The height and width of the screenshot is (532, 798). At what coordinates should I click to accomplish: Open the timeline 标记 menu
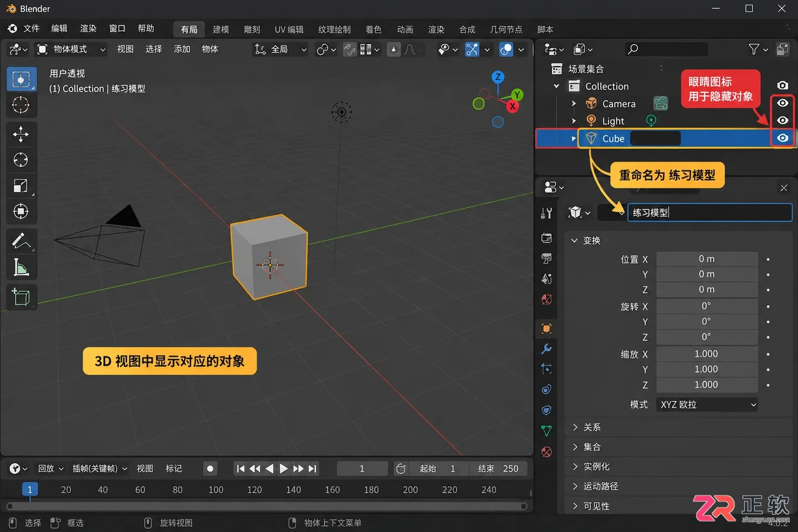click(173, 469)
